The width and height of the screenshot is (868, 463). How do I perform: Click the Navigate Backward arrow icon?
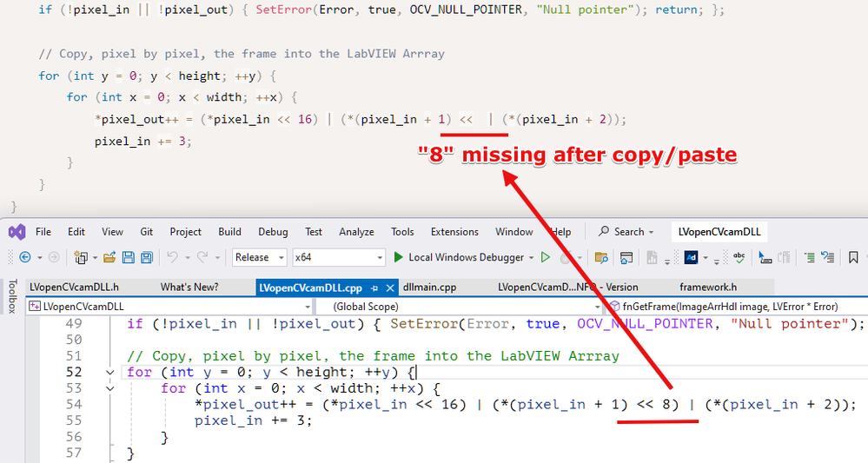coord(24,257)
